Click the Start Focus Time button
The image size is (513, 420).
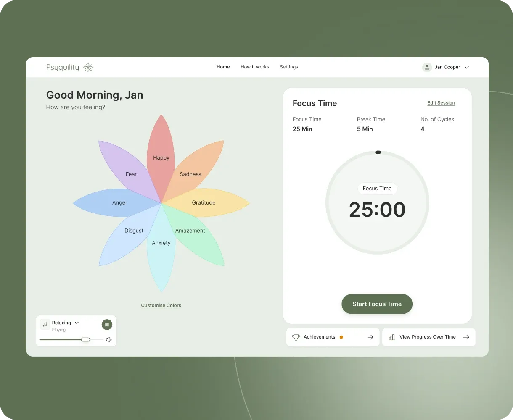[377, 304]
